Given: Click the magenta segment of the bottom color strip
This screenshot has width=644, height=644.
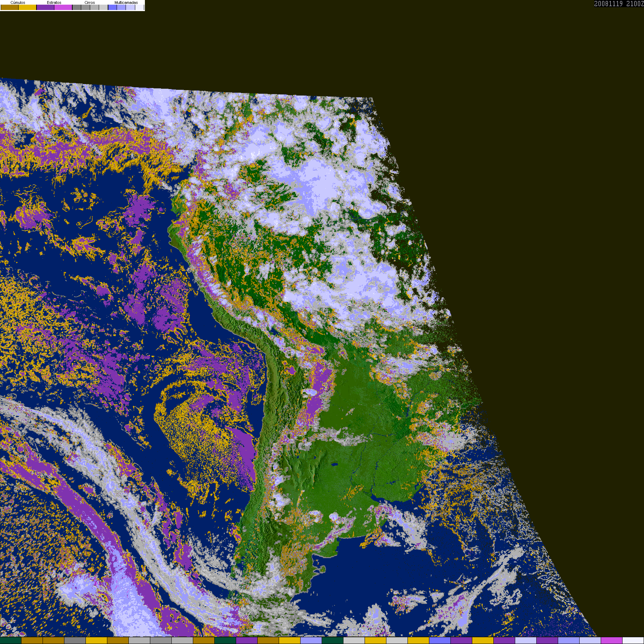Looking at the screenshot, I should (x=612, y=640).
